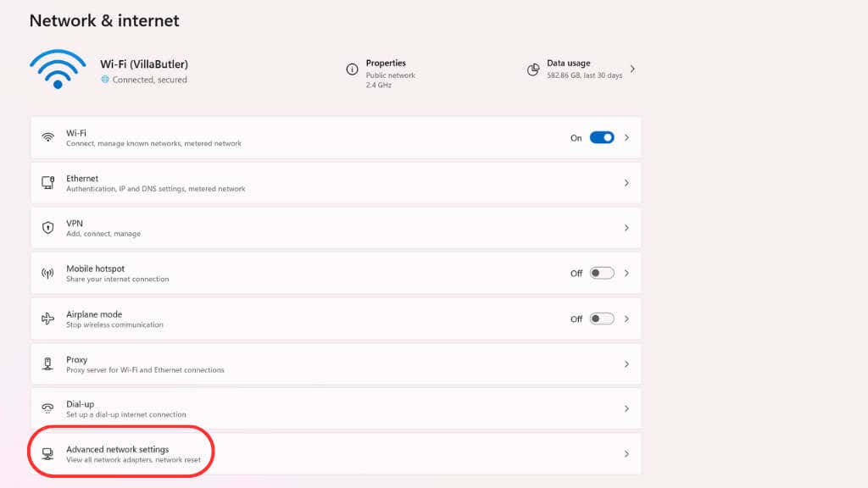This screenshot has height=488, width=868.
Task: Click the Proxy server icon
Action: coord(48,363)
